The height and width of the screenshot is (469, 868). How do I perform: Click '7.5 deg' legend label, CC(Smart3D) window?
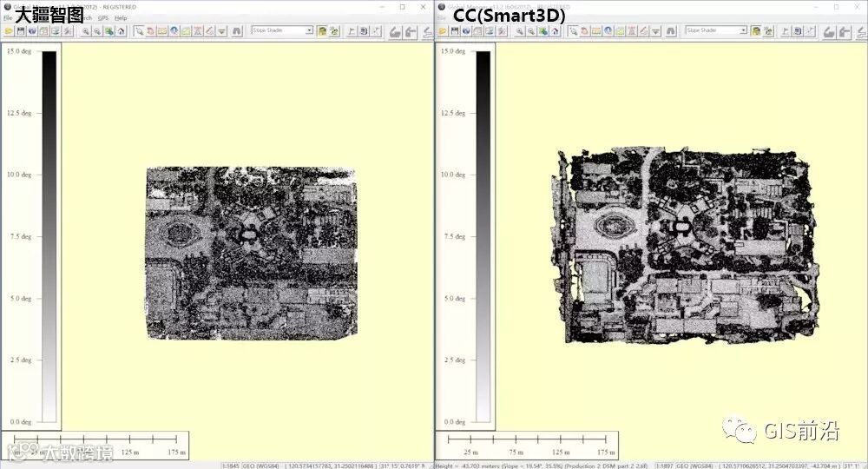(455, 236)
